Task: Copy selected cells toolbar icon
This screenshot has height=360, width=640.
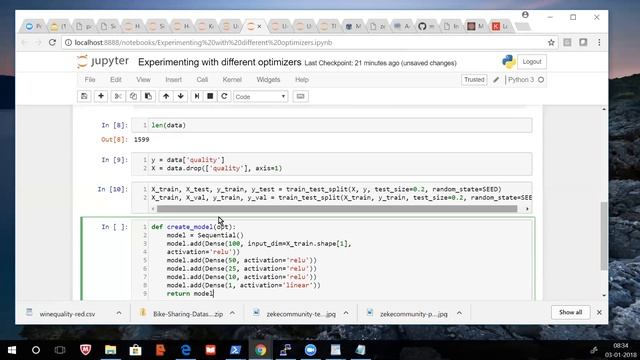Action: (133, 96)
